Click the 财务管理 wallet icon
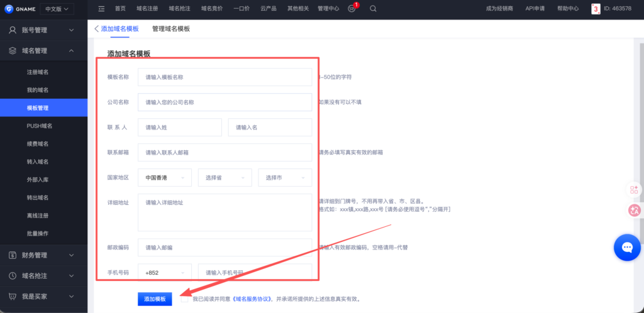This screenshot has width=644, height=313. [x=13, y=255]
